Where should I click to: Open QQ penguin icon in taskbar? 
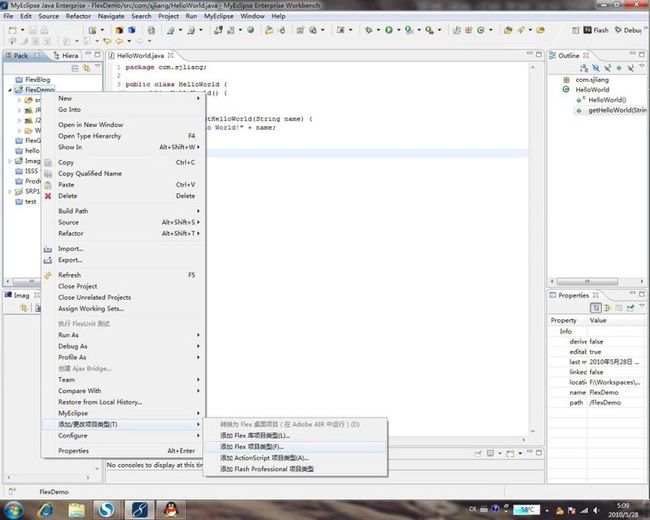pos(171,510)
